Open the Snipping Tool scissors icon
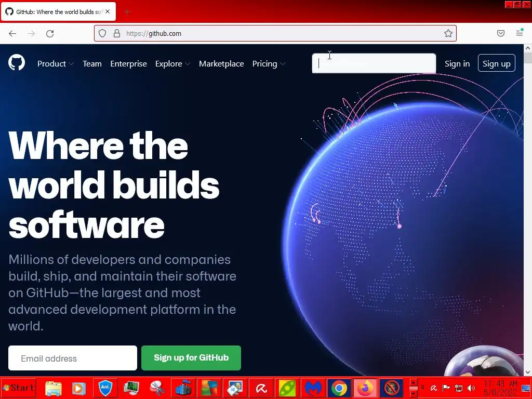The width and height of the screenshot is (532, 399). pos(157,388)
